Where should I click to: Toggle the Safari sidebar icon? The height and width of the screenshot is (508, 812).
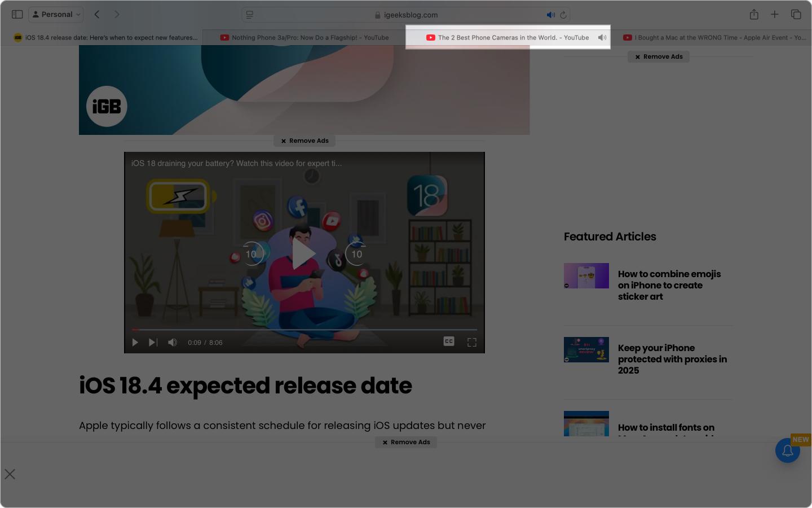(17, 15)
